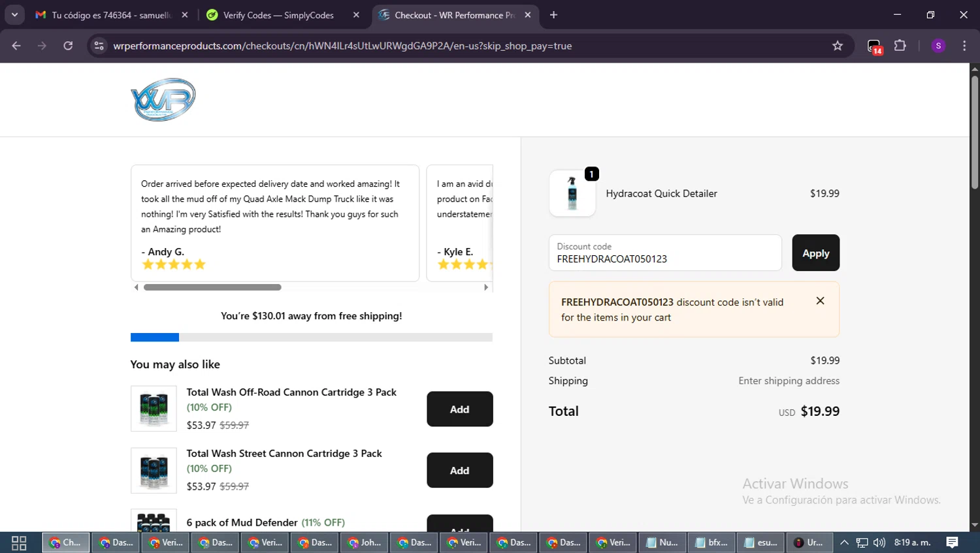
Task: View site information icon in address bar
Action: click(x=99, y=46)
